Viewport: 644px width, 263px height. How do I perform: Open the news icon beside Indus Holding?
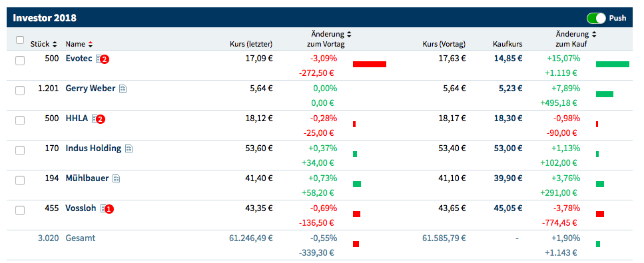(x=129, y=148)
